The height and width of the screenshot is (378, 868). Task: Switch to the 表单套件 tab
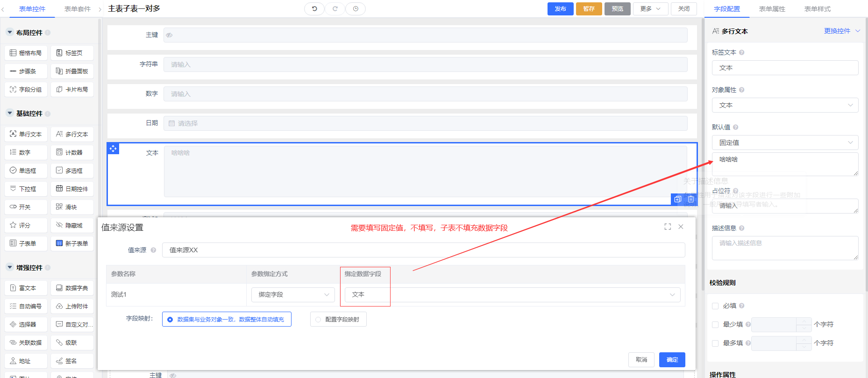(78, 9)
